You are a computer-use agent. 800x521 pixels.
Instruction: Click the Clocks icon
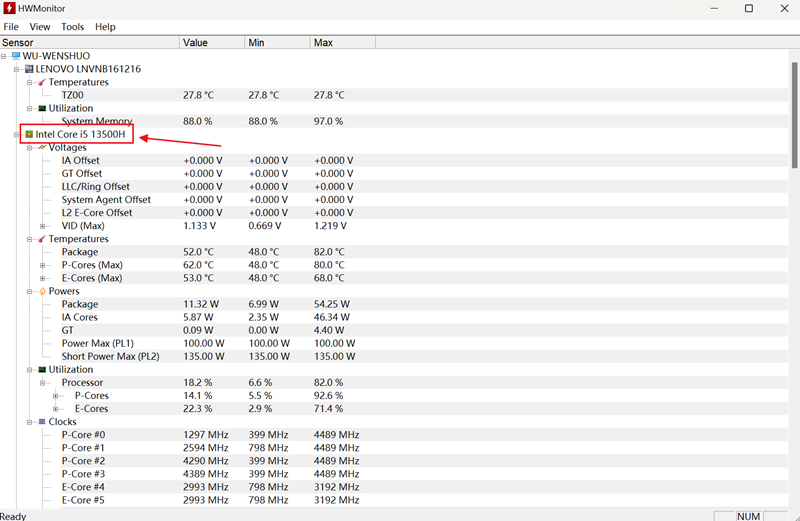42,421
